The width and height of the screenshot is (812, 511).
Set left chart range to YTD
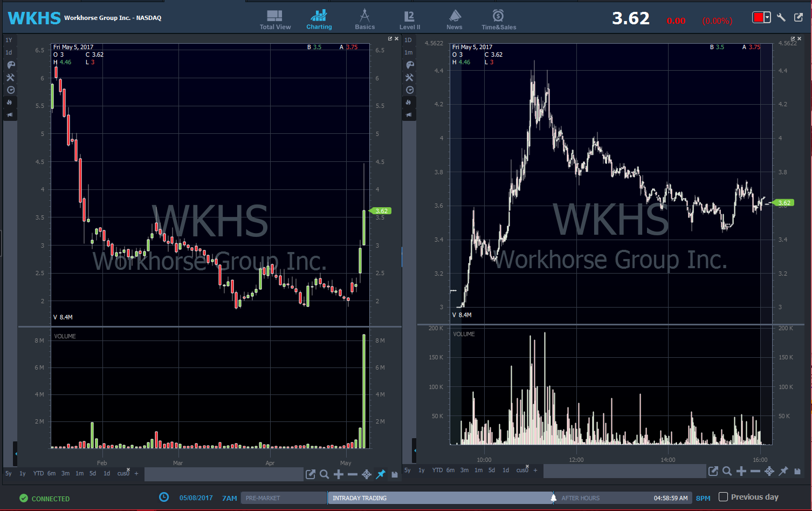tap(38, 473)
